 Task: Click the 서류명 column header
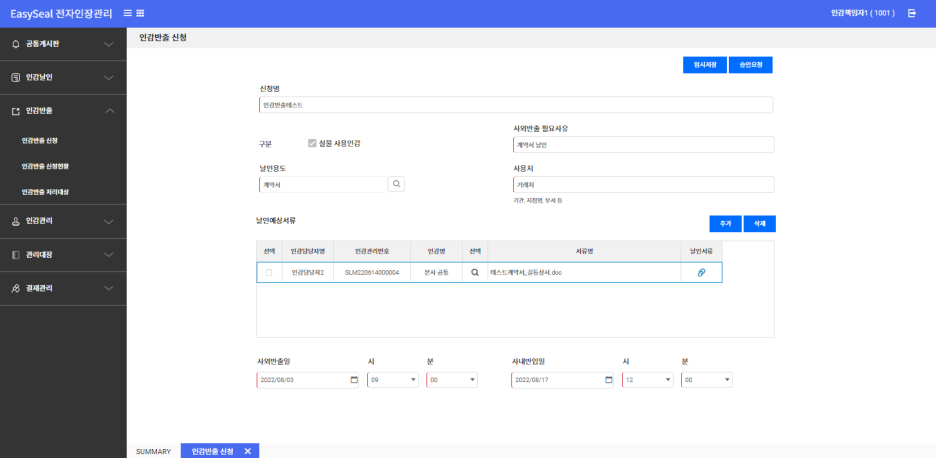584,251
